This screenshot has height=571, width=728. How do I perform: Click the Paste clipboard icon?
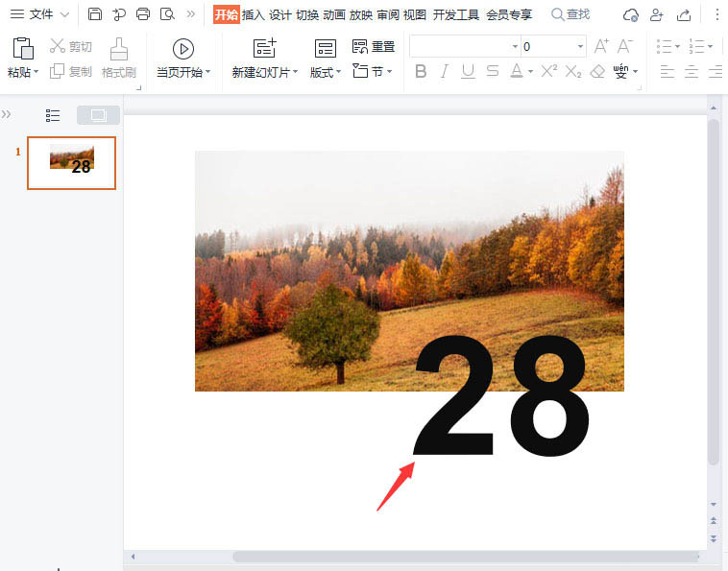[x=23, y=49]
